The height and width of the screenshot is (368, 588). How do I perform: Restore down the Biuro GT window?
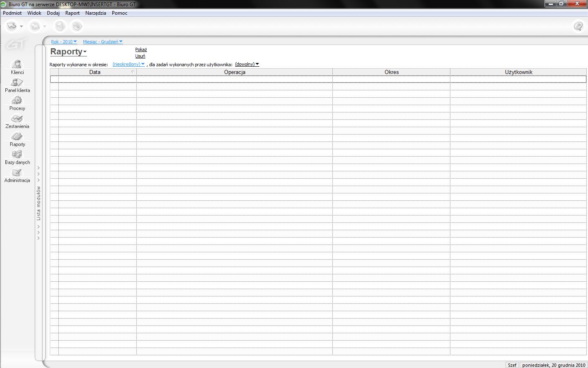coord(561,4)
